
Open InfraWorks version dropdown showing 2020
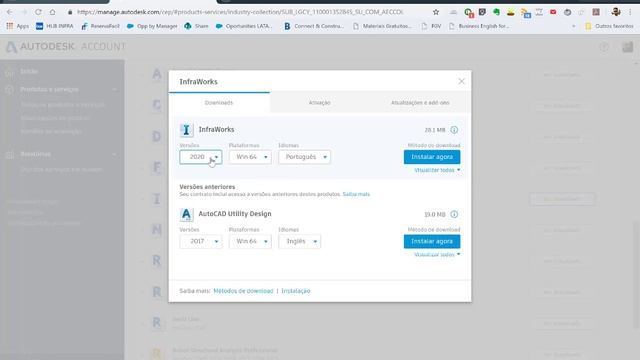(201, 157)
